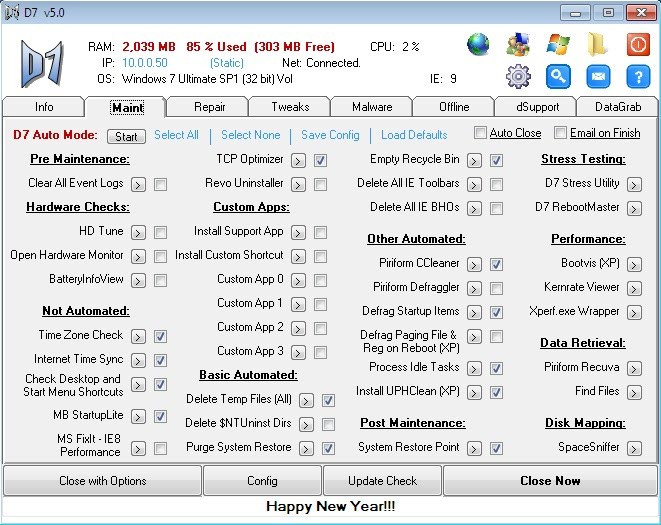Click the Select None link

point(251,135)
